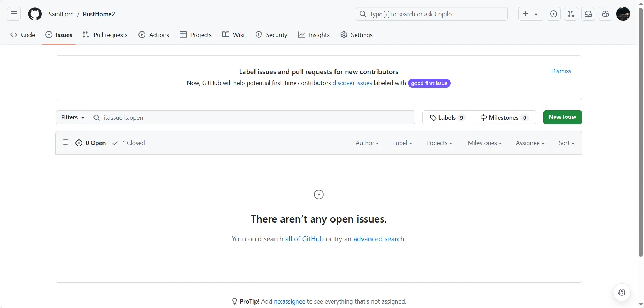Image resolution: width=644 pixels, height=308 pixels.
Task: Go to the Insights tab
Action: pyautogui.click(x=314, y=35)
